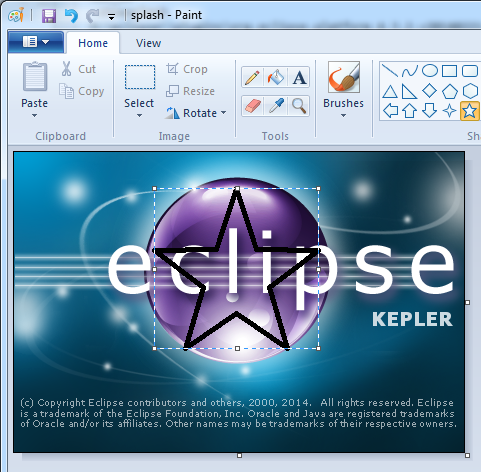Screen dimensions: 481x472
Task: Choose the Hexagon shape
Action: click(x=470, y=91)
